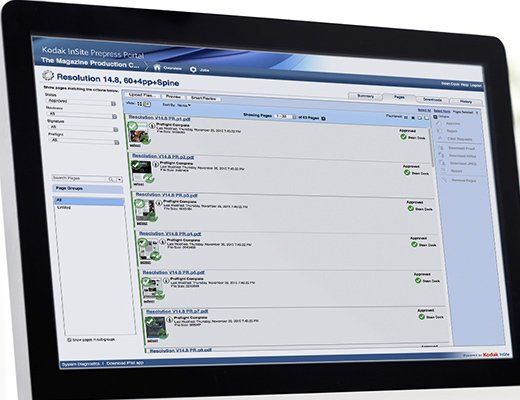Switch to the Summary tab
The image size is (520, 400).
[365, 96]
